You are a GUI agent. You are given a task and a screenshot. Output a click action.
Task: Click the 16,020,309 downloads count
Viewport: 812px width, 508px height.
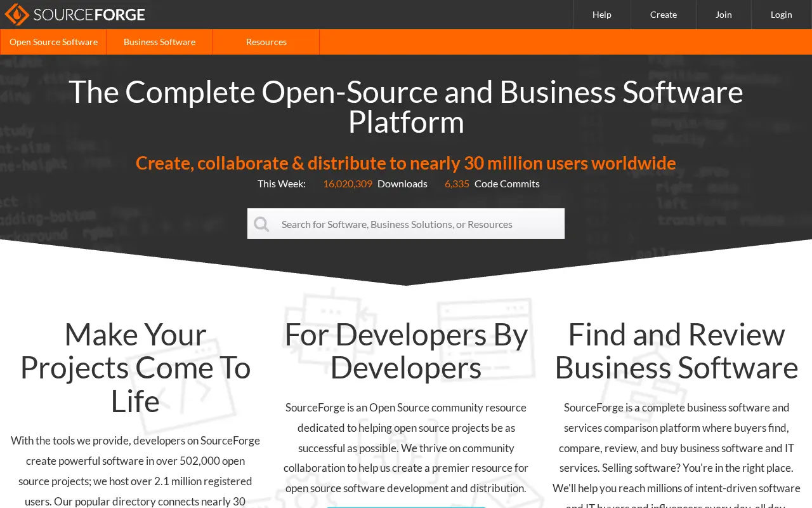(348, 184)
